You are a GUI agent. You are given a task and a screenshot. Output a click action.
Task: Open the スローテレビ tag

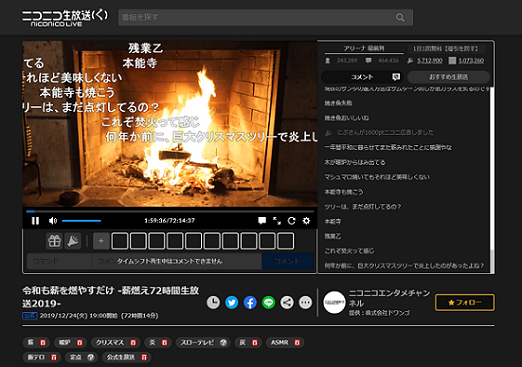click(197, 342)
